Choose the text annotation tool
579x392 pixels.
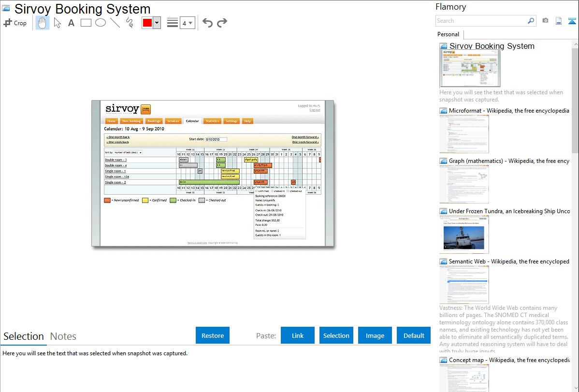point(71,23)
